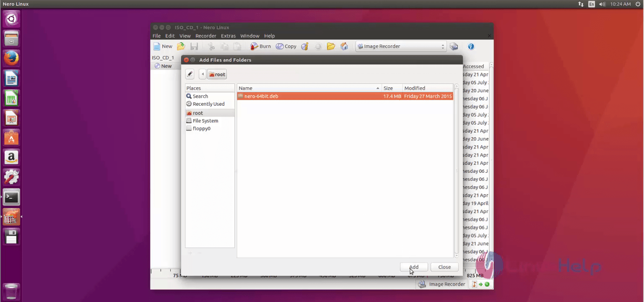Open the Amazon launcher icon
This screenshot has height=302, width=644.
coord(11,158)
